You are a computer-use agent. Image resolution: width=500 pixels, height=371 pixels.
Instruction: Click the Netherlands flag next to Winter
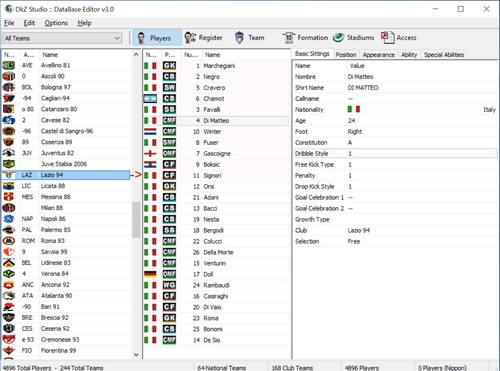[150, 132]
